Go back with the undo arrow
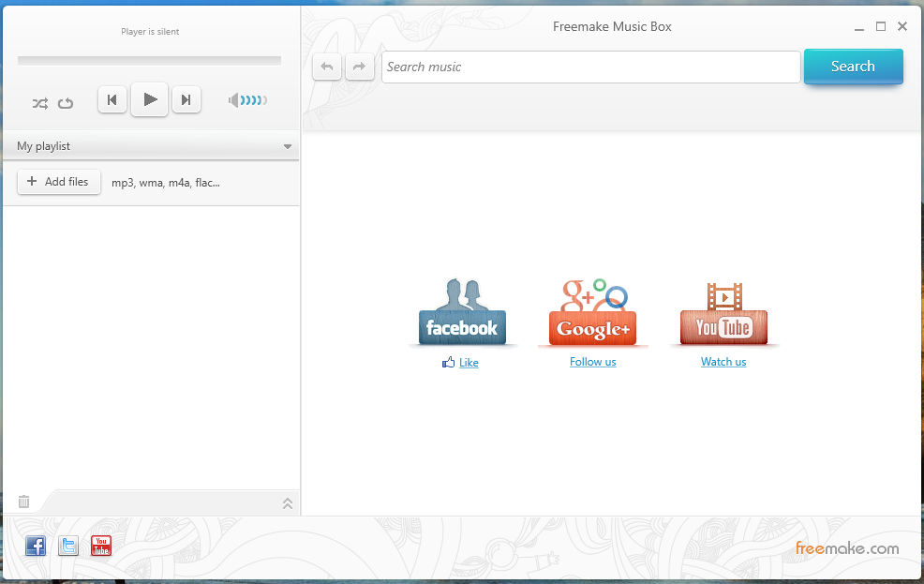Viewport: 924px width, 584px height. (x=327, y=67)
